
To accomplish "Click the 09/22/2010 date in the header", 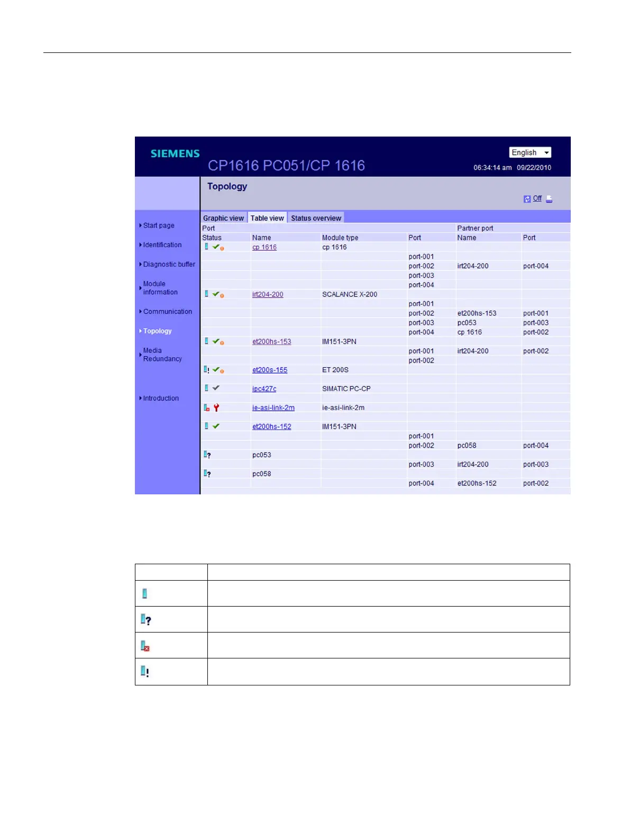I will point(534,168).
